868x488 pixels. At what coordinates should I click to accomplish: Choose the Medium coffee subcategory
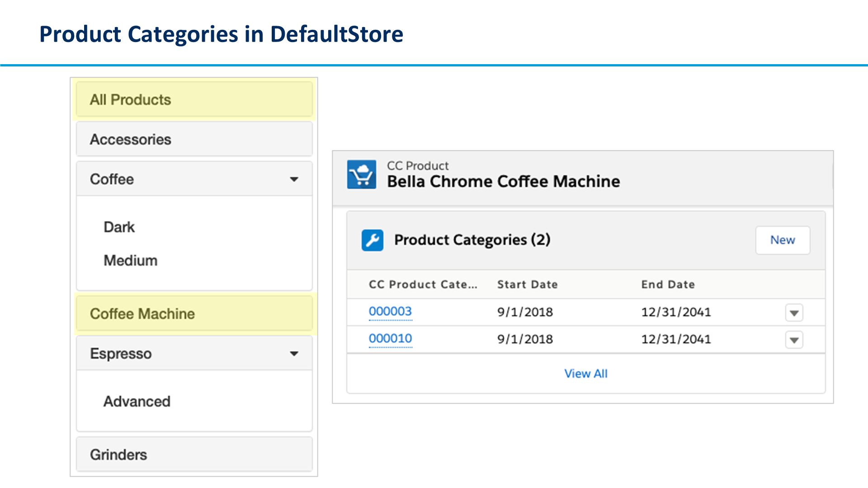(130, 261)
